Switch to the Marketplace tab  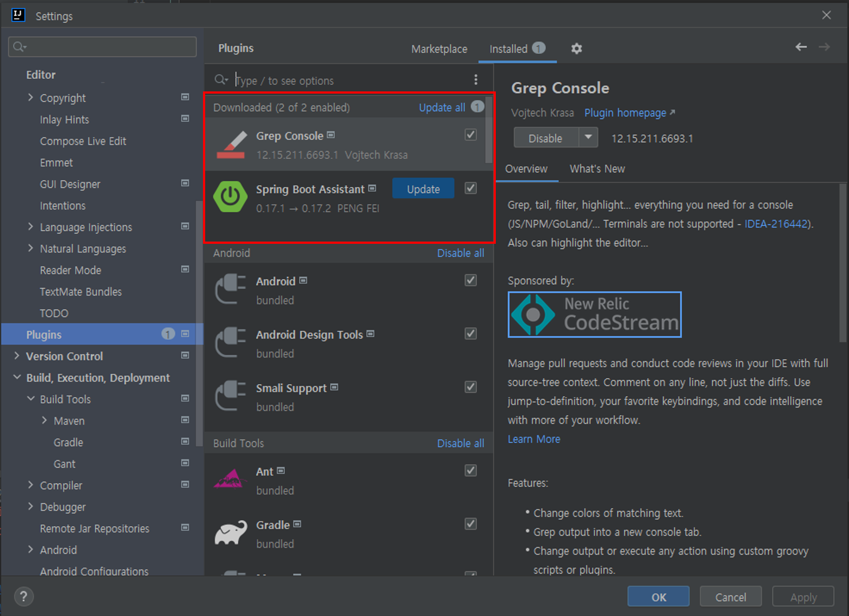click(439, 49)
